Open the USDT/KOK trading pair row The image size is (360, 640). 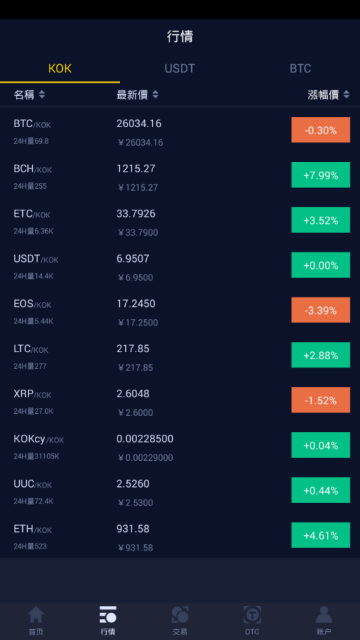[x=180, y=265]
